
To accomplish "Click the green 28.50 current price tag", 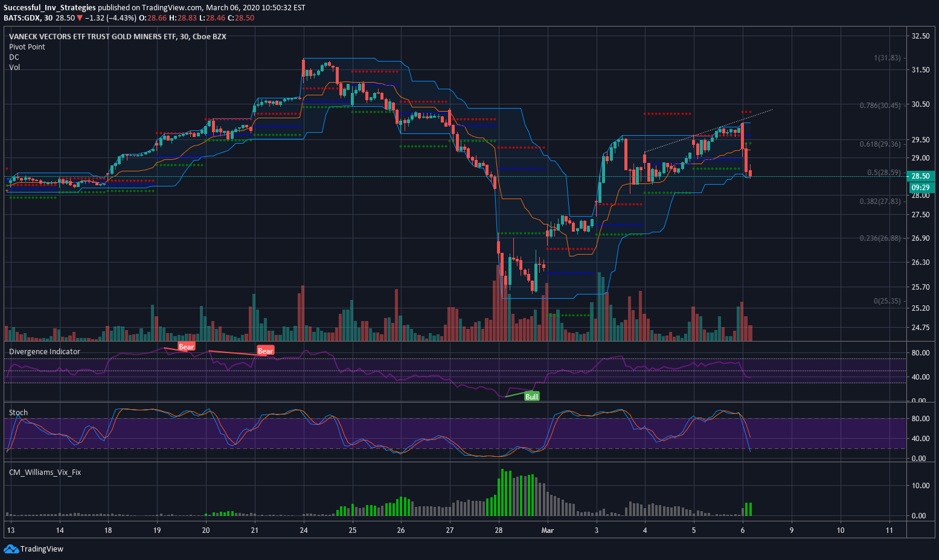I will (x=921, y=176).
